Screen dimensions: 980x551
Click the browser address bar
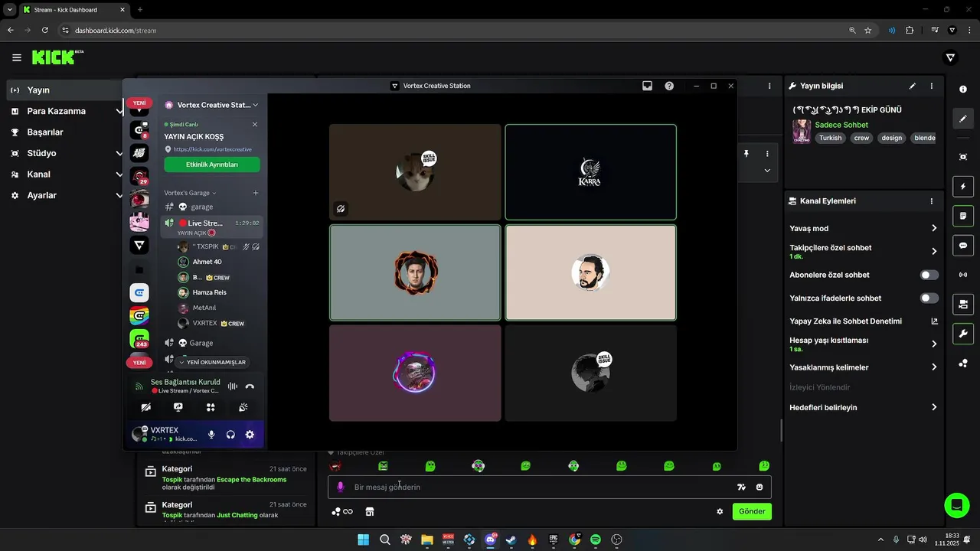click(452, 31)
